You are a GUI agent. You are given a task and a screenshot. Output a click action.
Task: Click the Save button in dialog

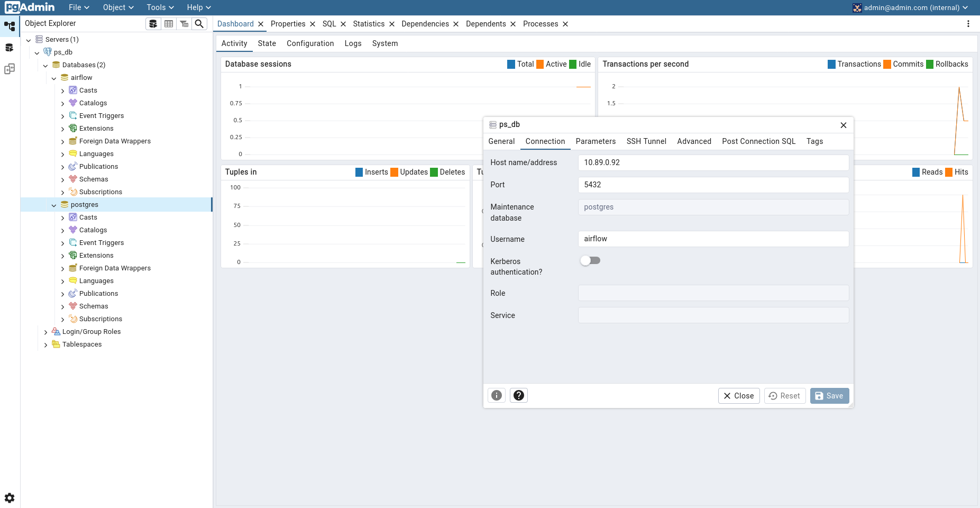tap(829, 396)
